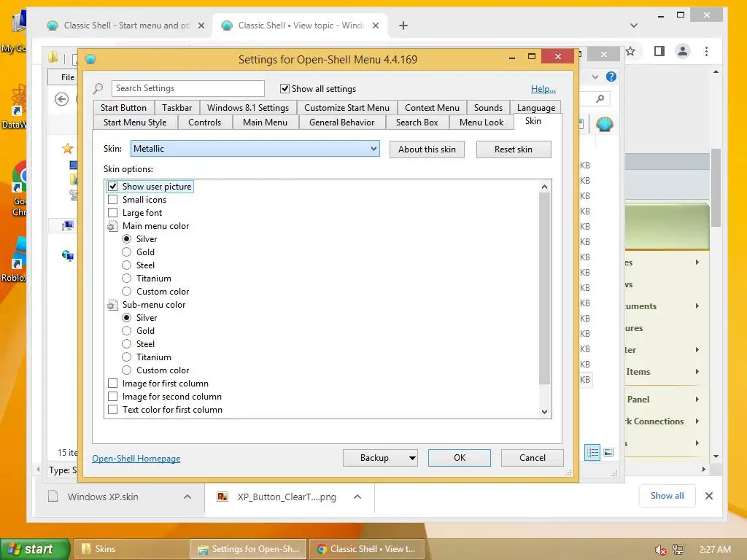This screenshot has width=747, height=560.
Task: Select Custom color under Sub-menu color
Action: click(x=126, y=370)
